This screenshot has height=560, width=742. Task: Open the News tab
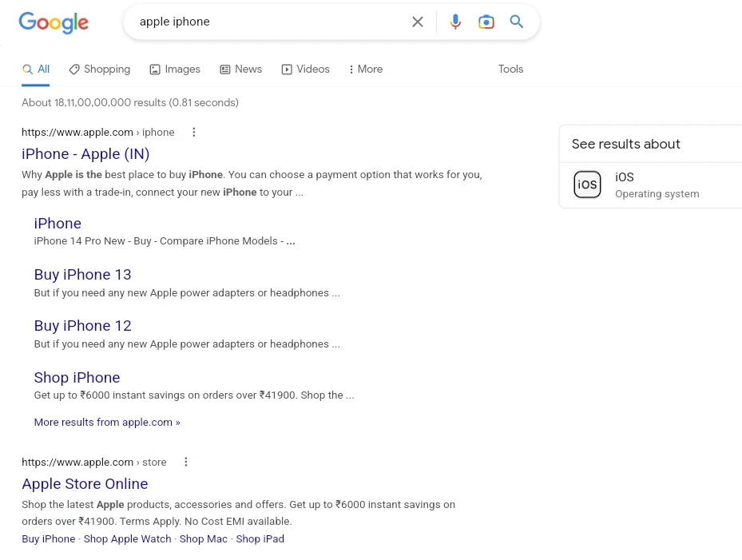pos(241,70)
